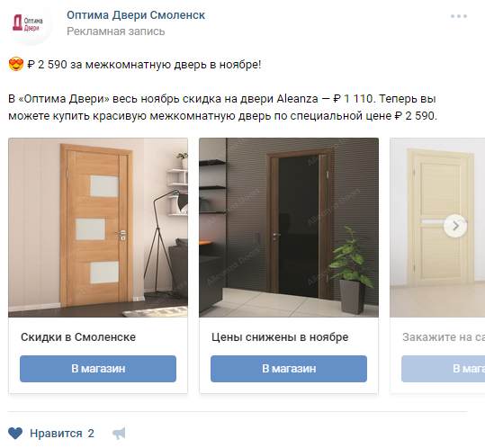This screenshot has height=448, width=485.
Task: Click the Нравится label text
Action: [56, 434]
